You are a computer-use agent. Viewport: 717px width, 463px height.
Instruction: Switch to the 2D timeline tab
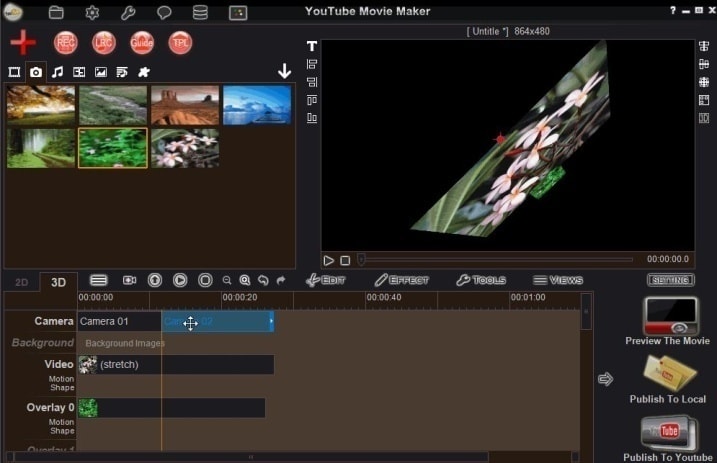click(x=21, y=282)
